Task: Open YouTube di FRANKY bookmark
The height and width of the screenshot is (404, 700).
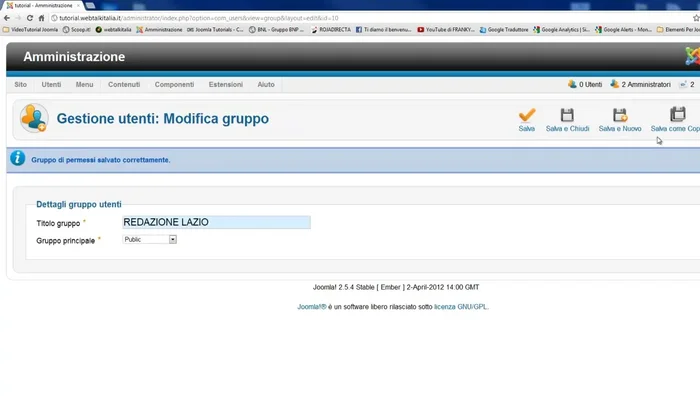Action: tap(446, 29)
